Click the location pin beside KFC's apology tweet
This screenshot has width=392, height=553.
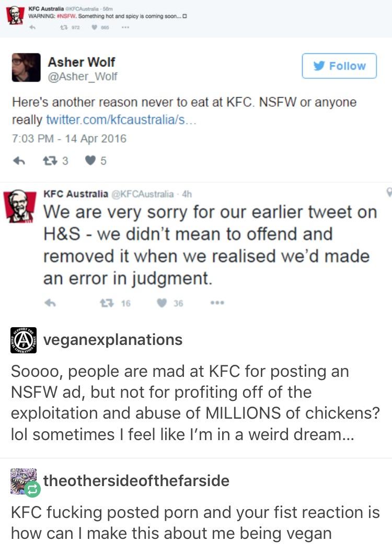click(x=389, y=192)
